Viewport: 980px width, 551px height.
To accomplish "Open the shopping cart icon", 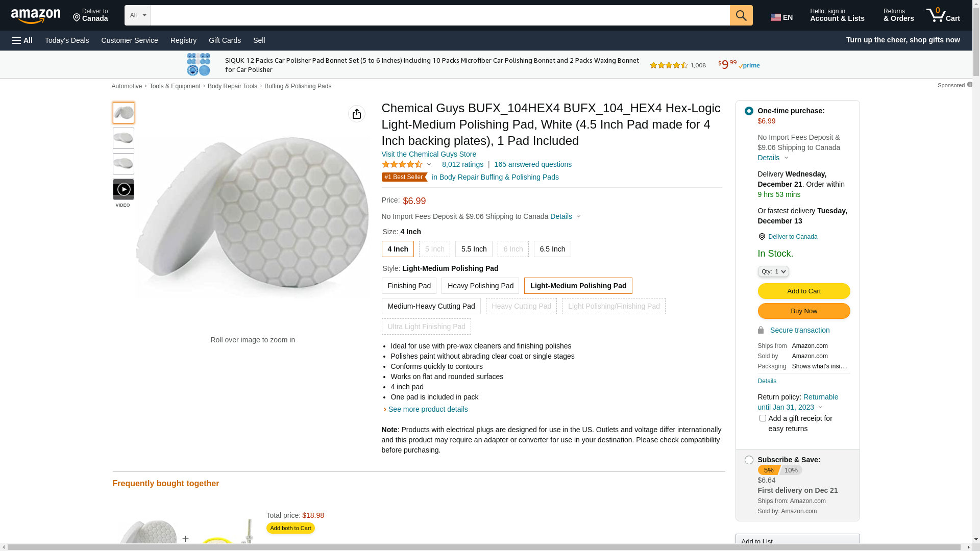I will click(x=942, y=15).
